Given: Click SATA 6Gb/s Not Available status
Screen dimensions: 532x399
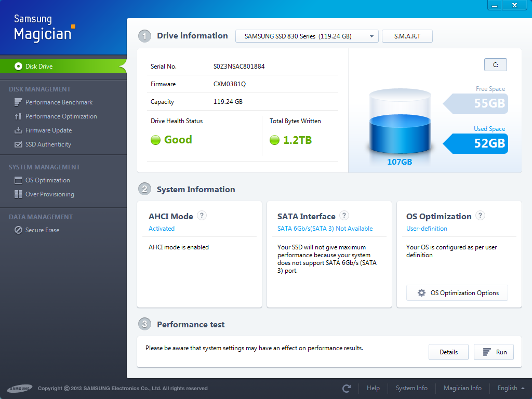Looking at the screenshot, I should pyautogui.click(x=325, y=229).
